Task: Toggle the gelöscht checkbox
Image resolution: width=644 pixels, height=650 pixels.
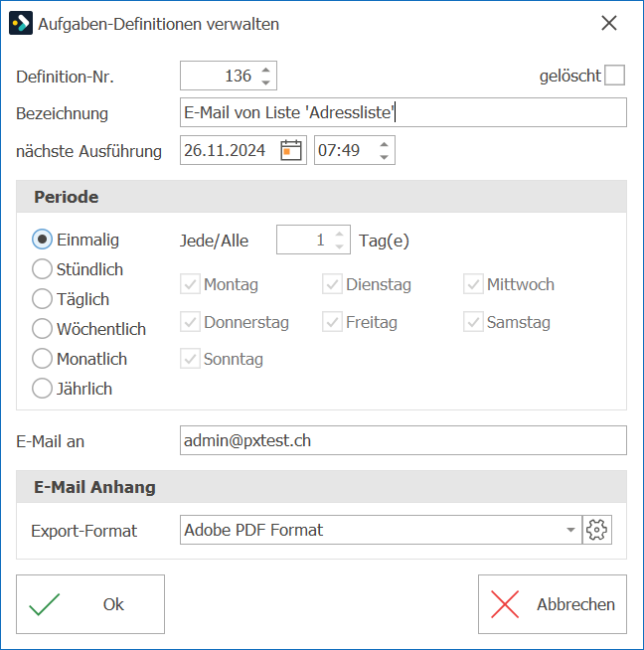Action: (614, 75)
